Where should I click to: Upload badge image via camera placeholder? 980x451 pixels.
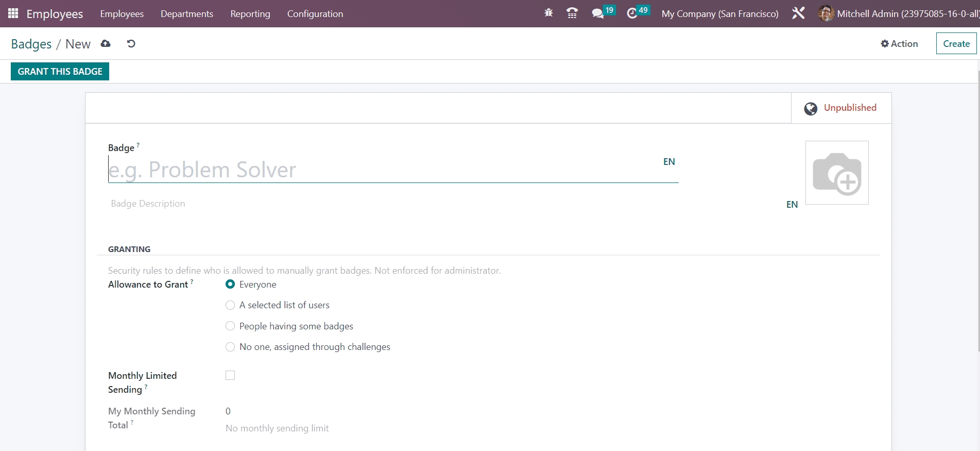coord(836,173)
